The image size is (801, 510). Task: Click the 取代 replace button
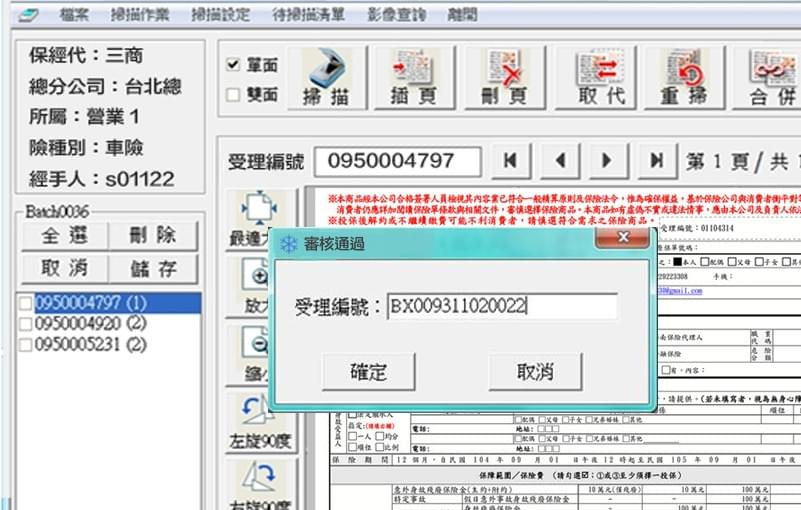(595, 78)
